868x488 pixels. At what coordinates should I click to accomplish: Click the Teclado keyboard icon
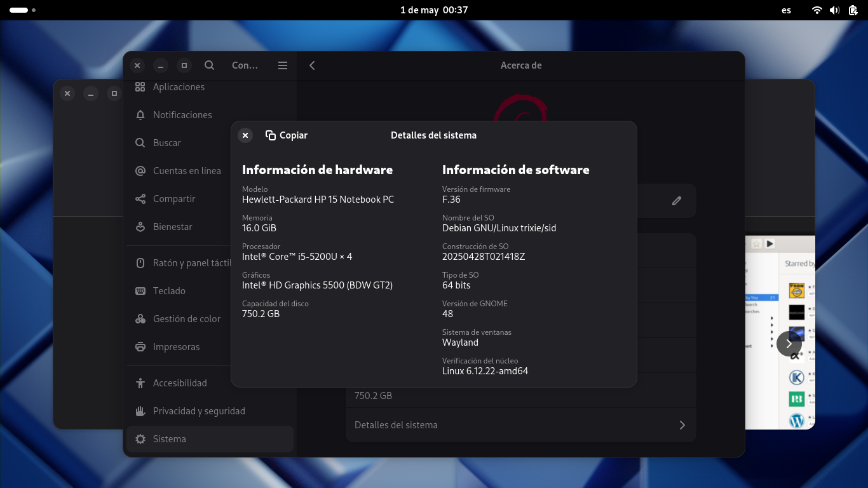point(140,291)
